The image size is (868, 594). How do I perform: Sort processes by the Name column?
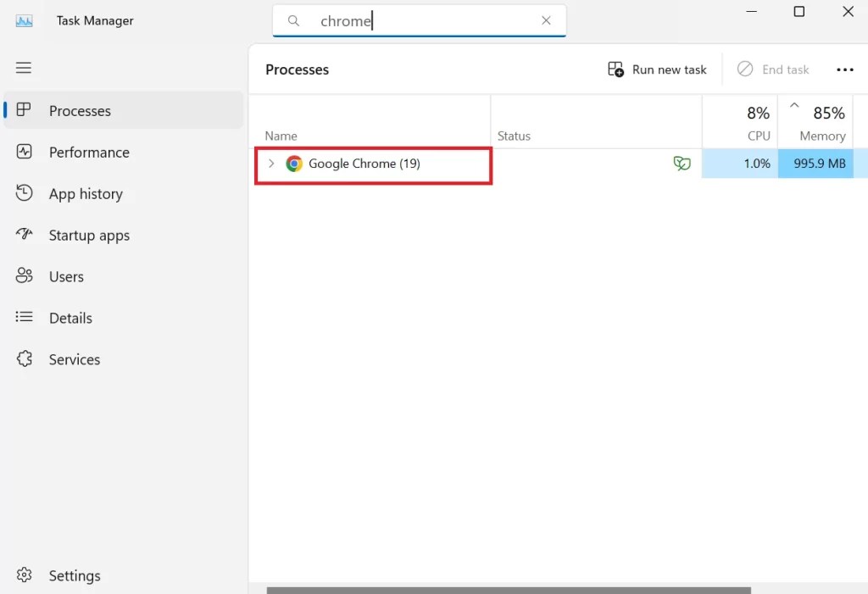pos(281,136)
